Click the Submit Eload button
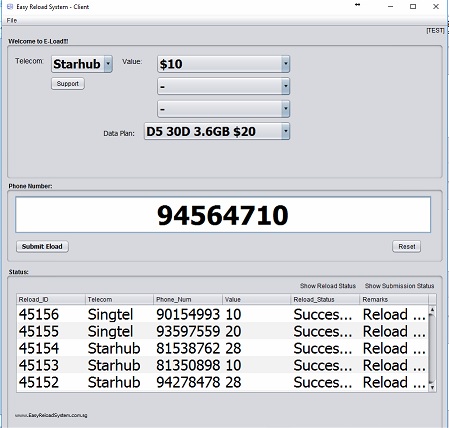 (42, 247)
